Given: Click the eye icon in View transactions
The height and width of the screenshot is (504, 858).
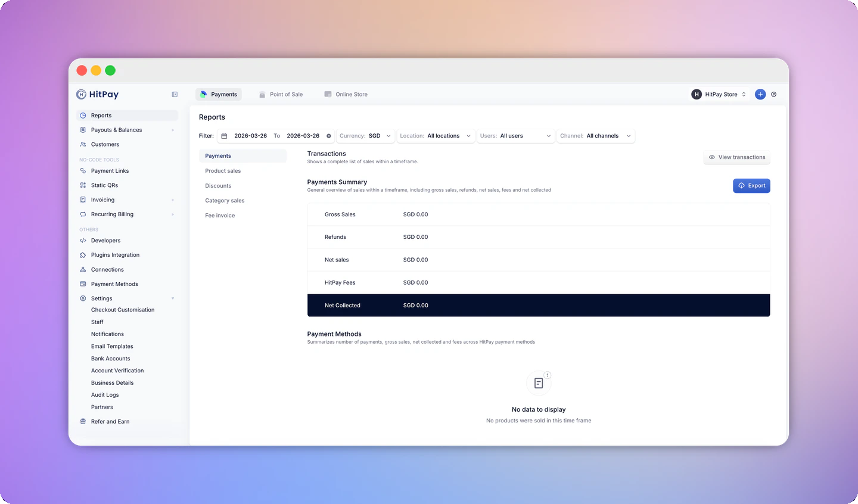Looking at the screenshot, I should (x=711, y=157).
